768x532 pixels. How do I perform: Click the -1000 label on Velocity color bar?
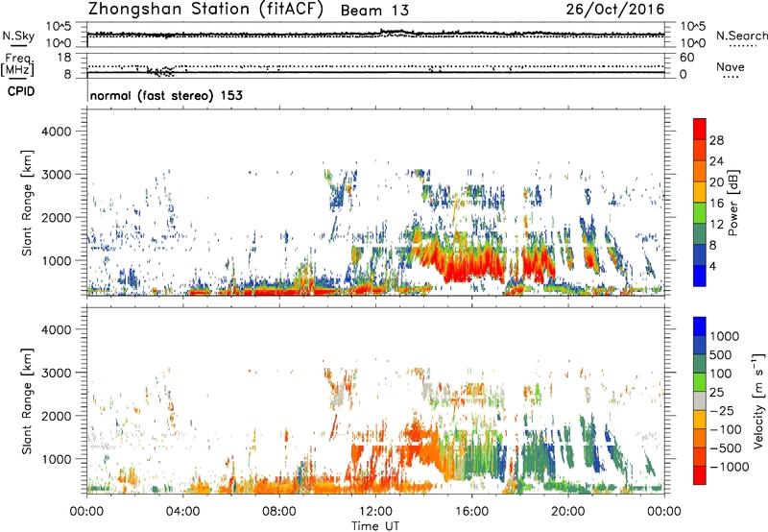point(730,467)
